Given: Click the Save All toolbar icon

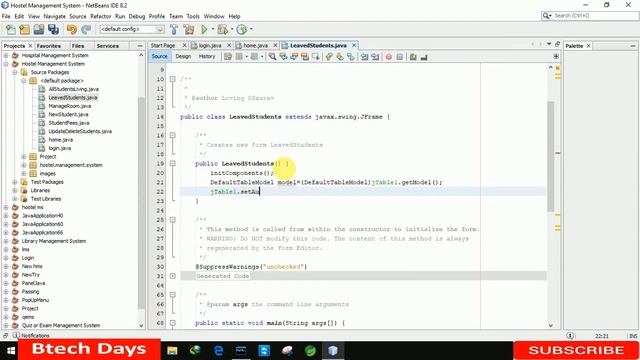Looking at the screenshot, I should [53, 29].
